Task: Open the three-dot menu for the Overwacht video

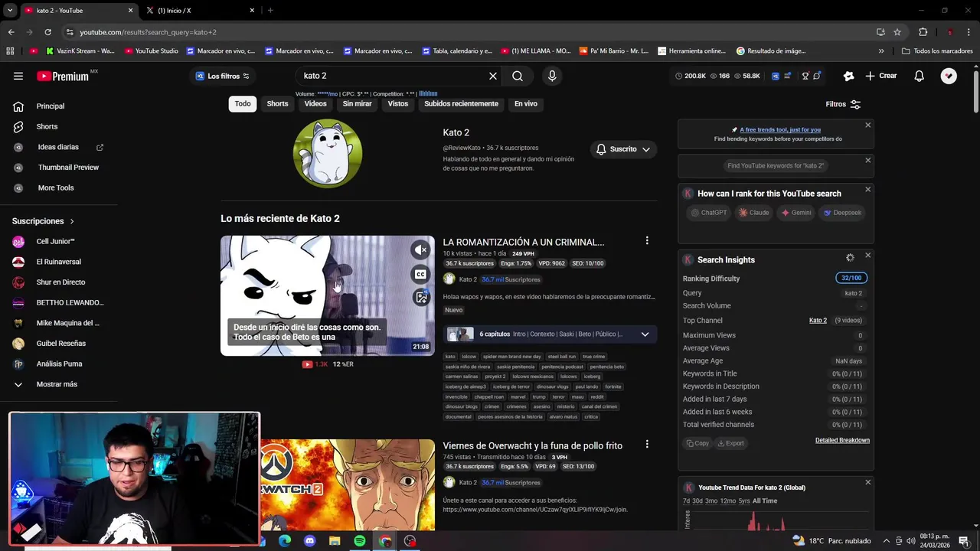Action: click(647, 445)
